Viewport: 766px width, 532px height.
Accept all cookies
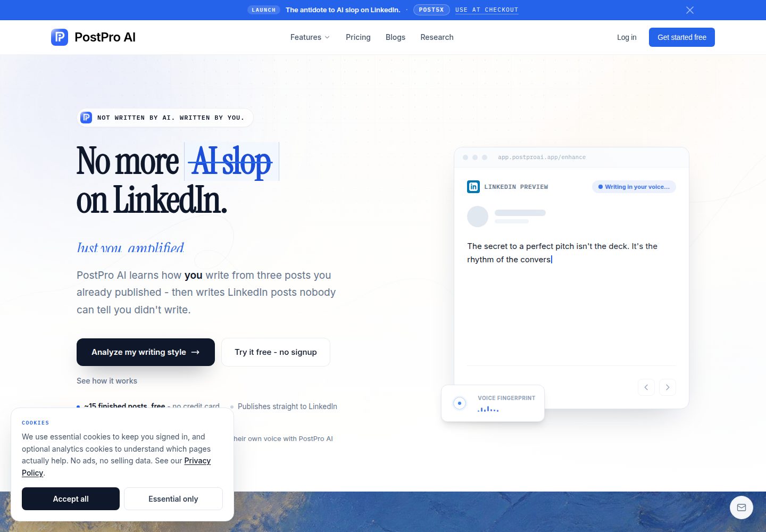pyautogui.click(x=71, y=499)
